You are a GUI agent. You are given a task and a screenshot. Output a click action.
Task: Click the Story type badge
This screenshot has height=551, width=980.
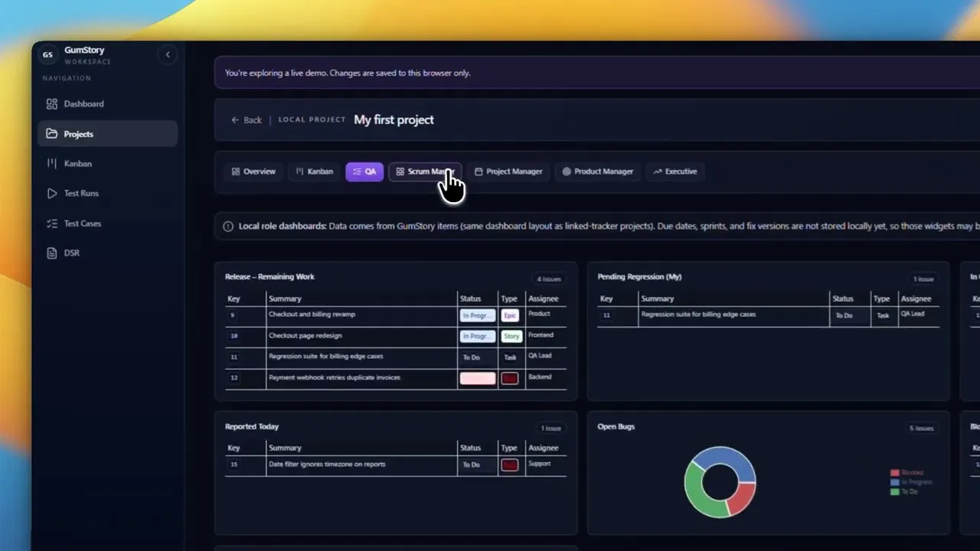[x=511, y=336]
